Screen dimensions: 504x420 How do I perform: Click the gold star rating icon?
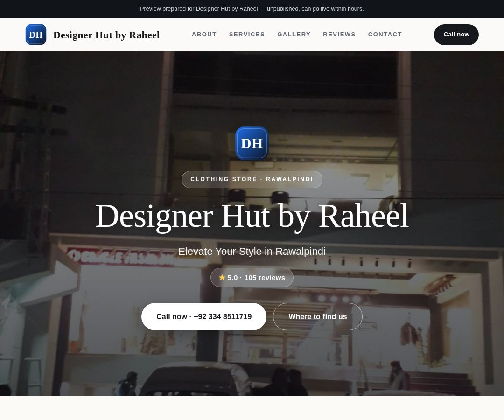click(x=222, y=277)
